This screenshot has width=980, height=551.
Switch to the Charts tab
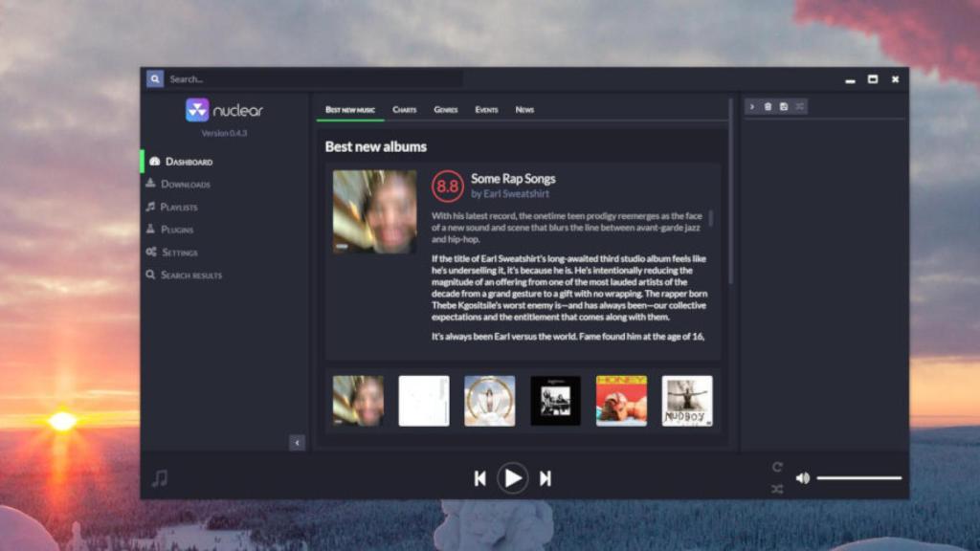(404, 110)
